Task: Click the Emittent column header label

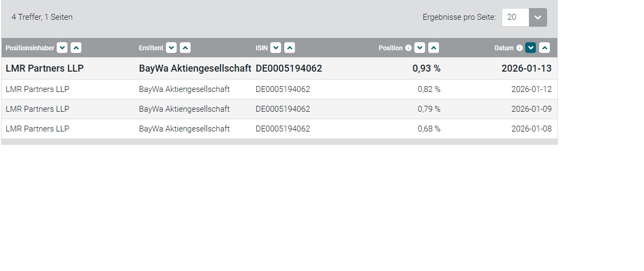Action: pos(151,48)
